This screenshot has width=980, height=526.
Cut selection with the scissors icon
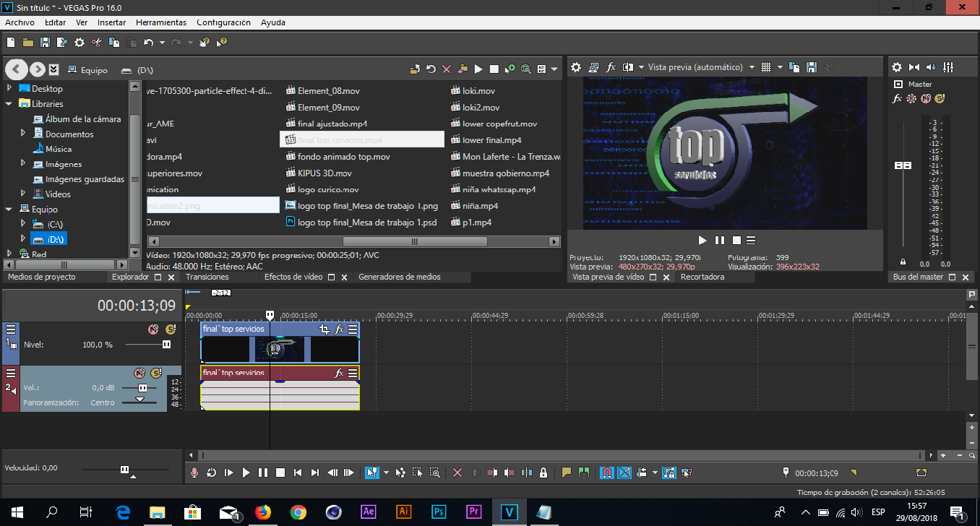click(96, 43)
